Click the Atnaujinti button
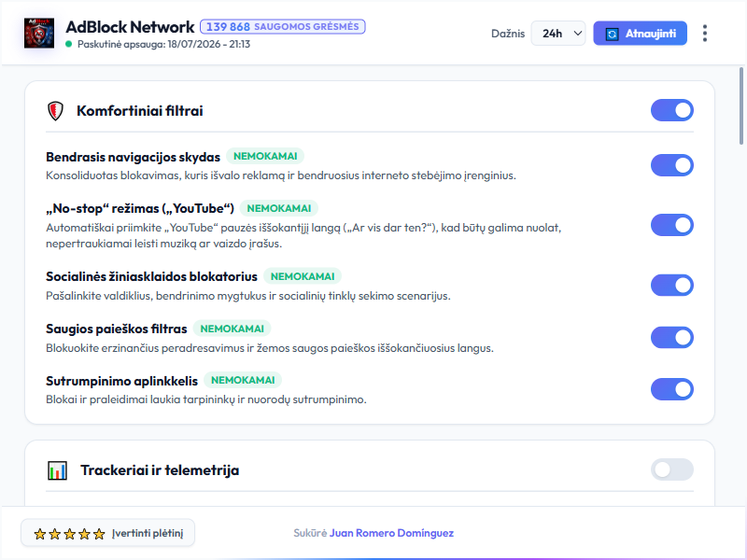The image size is (747, 560). 640,34
